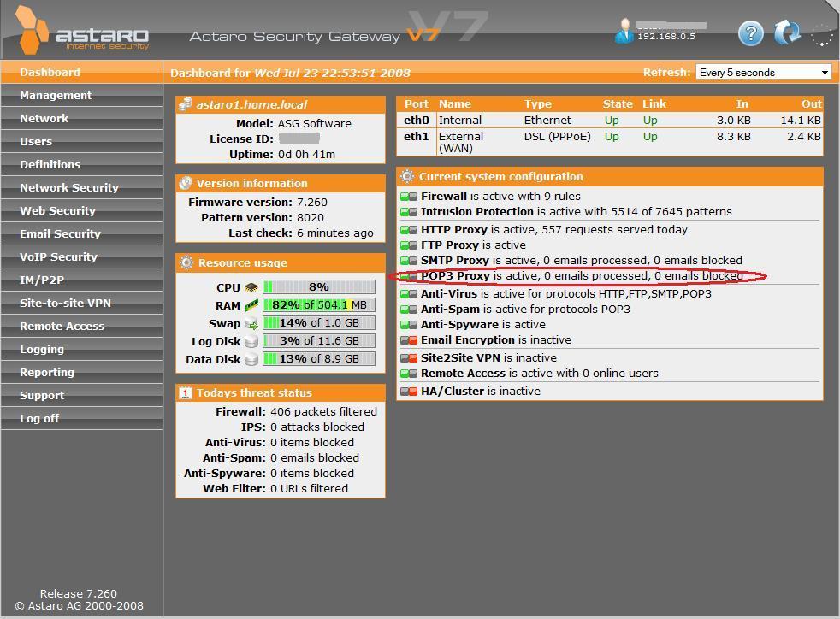Click the Anti-Virus status indicator
Image resolution: width=840 pixels, height=619 pixels.
coord(409,294)
